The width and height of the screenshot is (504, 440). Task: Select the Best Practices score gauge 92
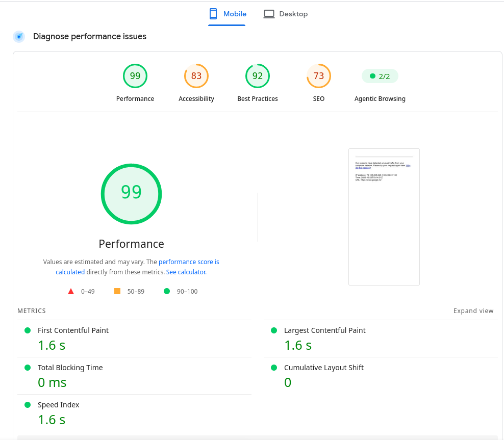point(258,76)
